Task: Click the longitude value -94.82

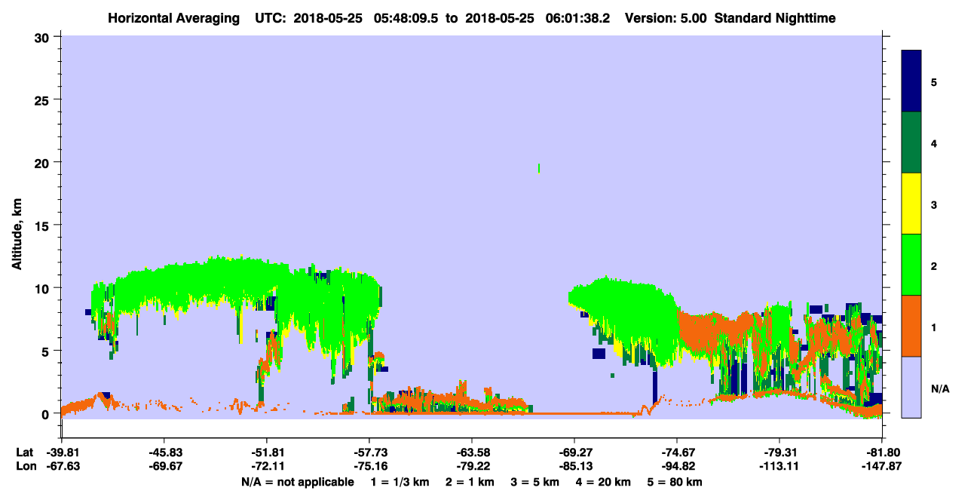Action: [x=677, y=466]
